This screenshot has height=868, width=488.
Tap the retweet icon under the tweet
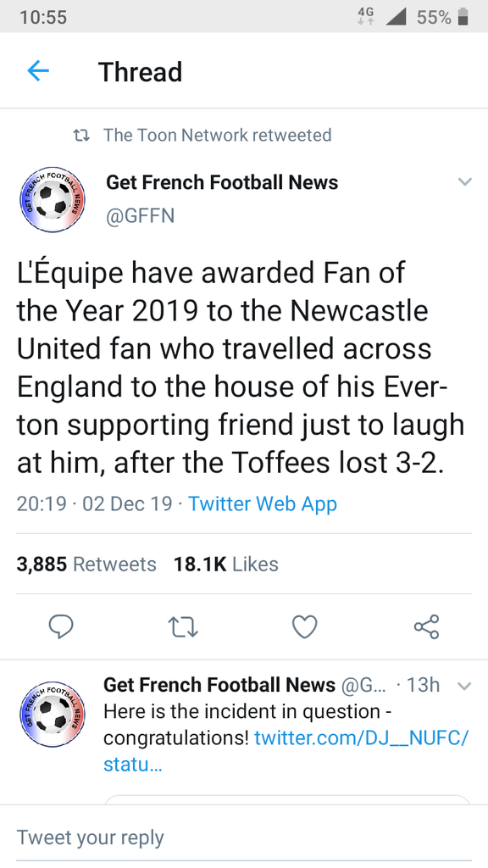tap(183, 627)
